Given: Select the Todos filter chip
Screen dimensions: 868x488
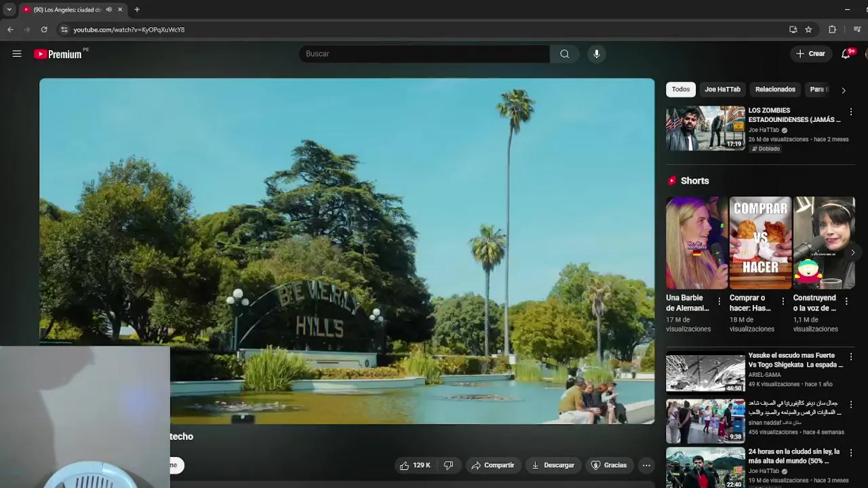Looking at the screenshot, I should pyautogui.click(x=681, y=89).
